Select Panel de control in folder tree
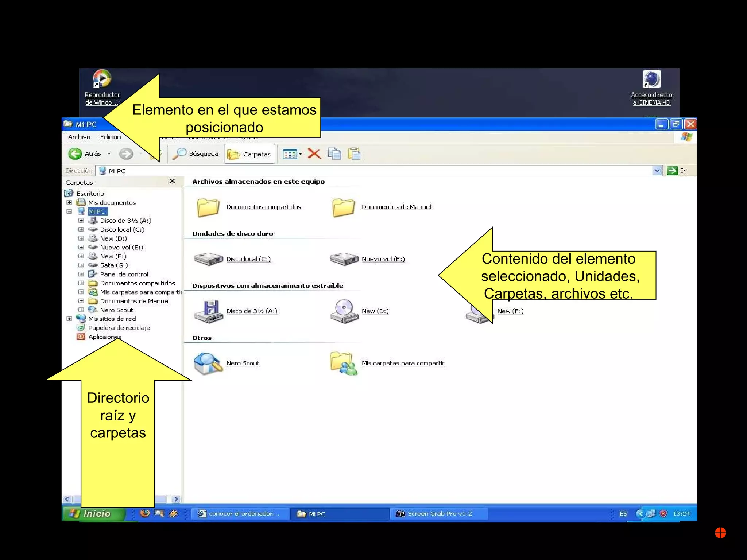 tap(124, 274)
